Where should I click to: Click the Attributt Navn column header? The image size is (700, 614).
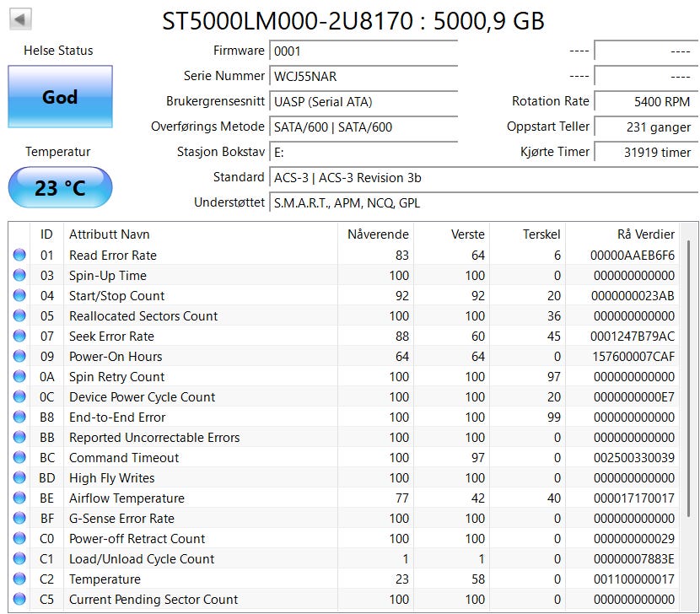click(110, 234)
